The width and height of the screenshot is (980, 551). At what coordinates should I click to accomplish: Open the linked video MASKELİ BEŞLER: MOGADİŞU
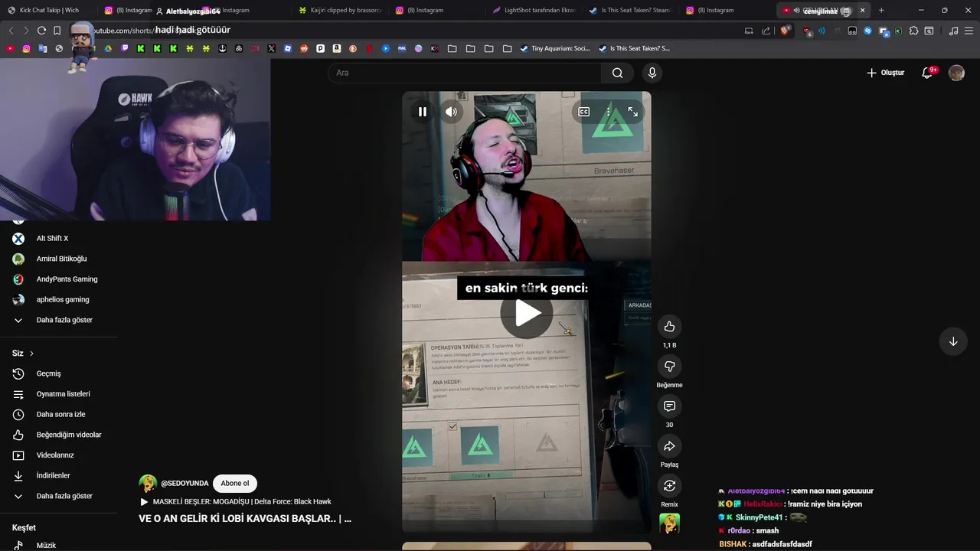click(242, 502)
